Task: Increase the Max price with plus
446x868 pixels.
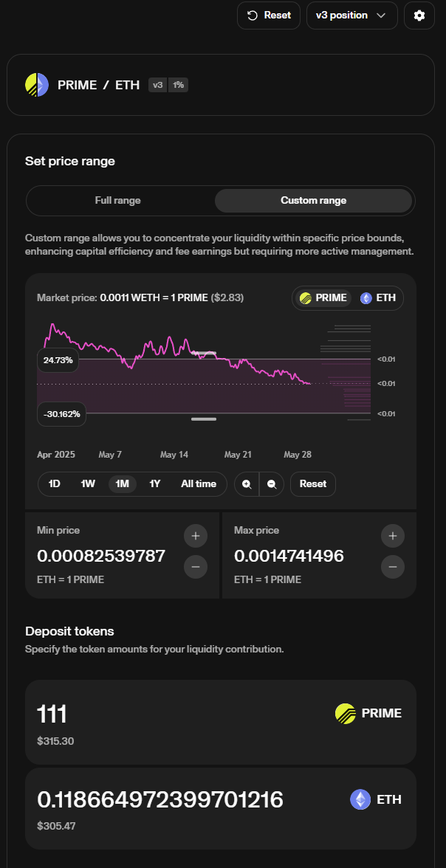Action: point(393,536)
